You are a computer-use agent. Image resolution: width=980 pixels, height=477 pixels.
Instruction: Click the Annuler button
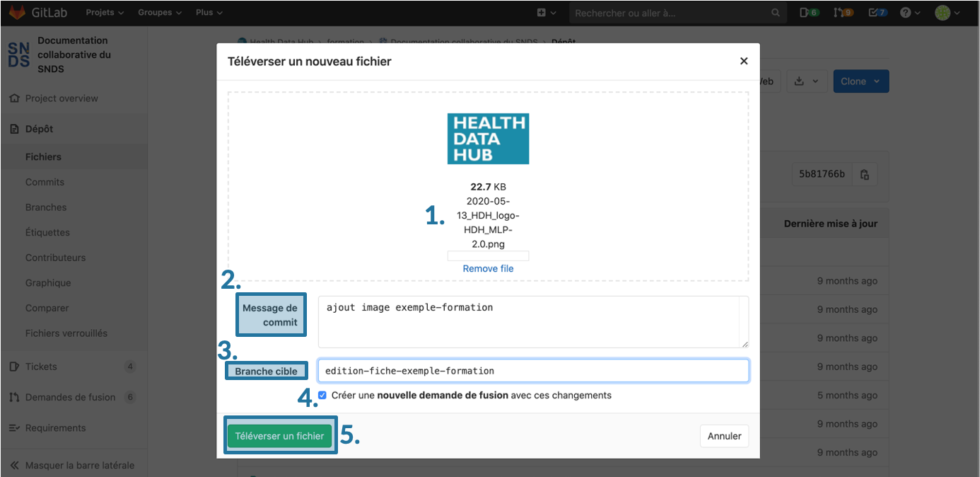click(725, 436)
